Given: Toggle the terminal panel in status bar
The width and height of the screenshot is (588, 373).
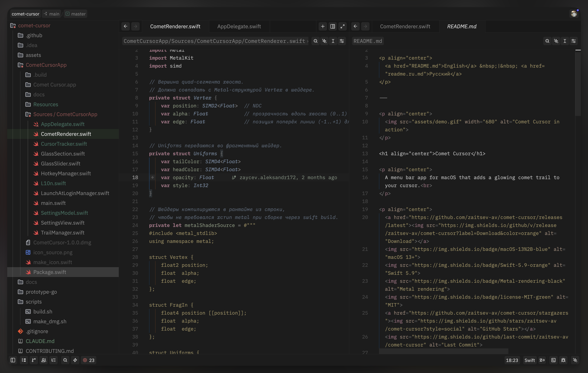Looking at the screenshot, I should [553, 360].
